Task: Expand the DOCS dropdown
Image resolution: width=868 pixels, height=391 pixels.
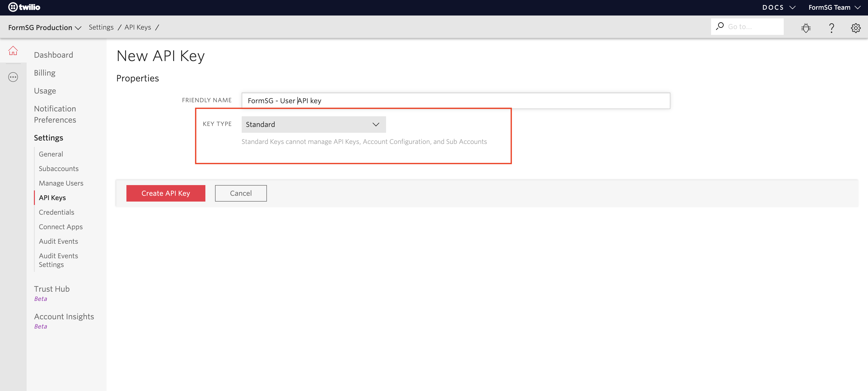Action: pos(779,8)
